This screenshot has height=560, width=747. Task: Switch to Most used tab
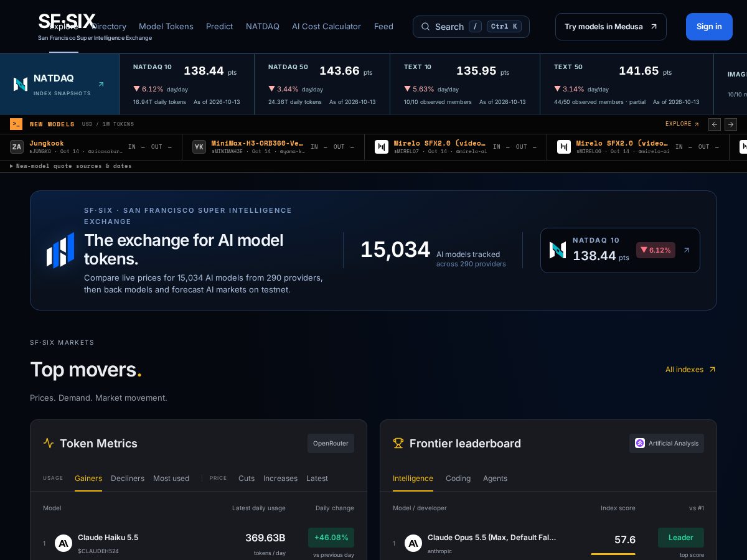click(x=171, y=478)
